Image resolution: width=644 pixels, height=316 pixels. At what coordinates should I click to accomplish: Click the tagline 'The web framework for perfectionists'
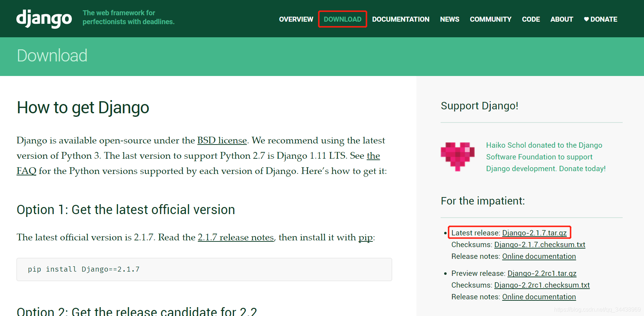(128, 17)
